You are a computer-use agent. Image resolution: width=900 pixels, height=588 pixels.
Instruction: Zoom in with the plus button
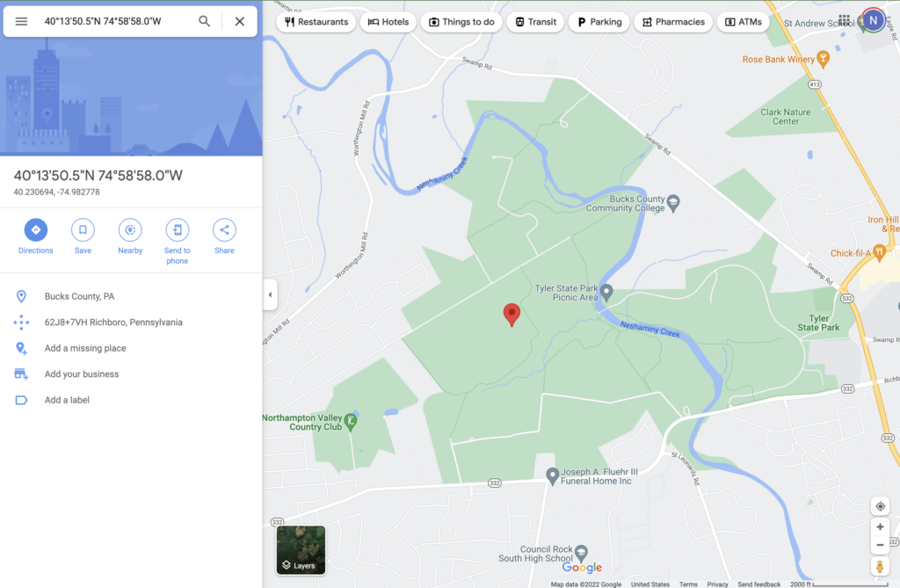[x=880, y=526]
